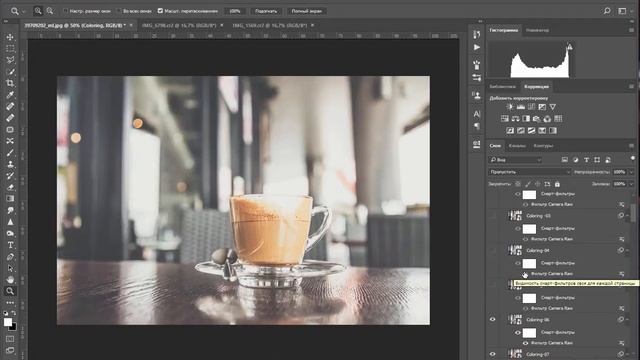Add a Vibrance adjustment

[x=553, y=107]
